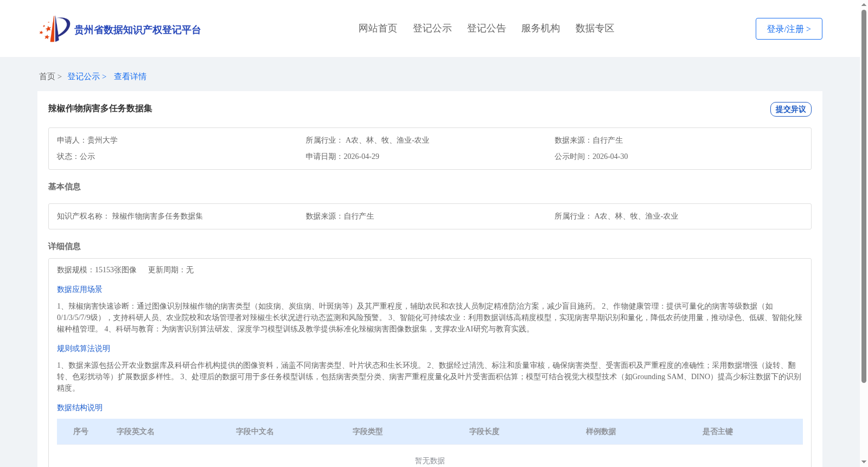
Task: Click 查看详情 breadcrumb
Action: point(130,76)
